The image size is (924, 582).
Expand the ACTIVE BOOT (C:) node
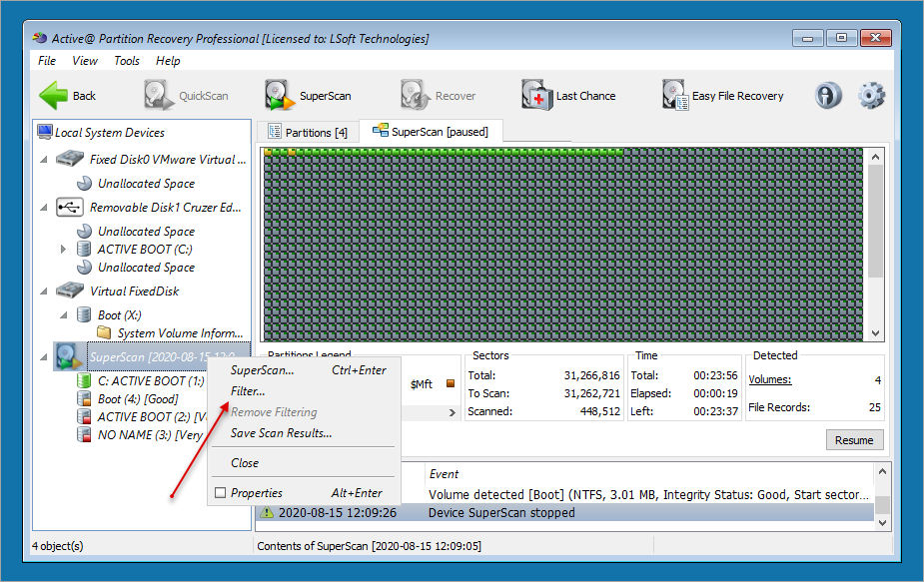pos(64,250)
